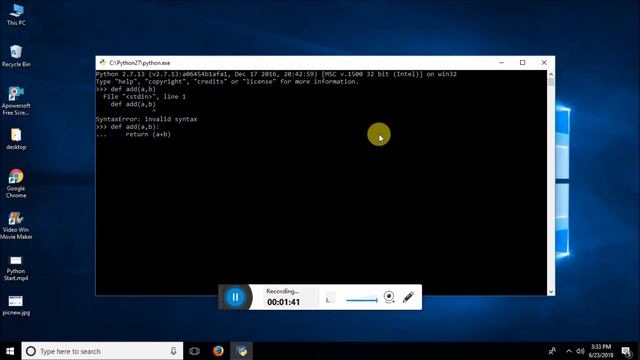The width and height of the screenshot is (640, 360).
Task: Adjust the recorder volume slider
Action: (362, 300)
